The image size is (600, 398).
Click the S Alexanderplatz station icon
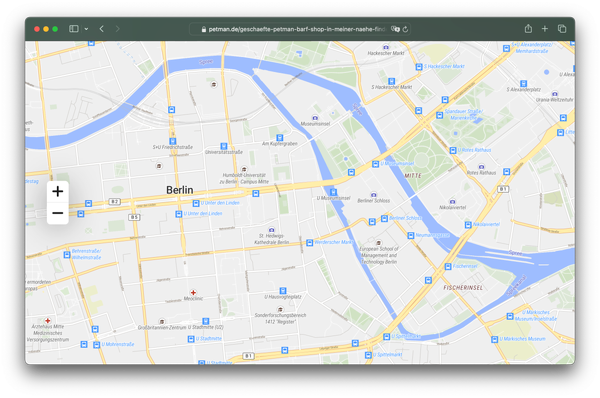[523, 83]
